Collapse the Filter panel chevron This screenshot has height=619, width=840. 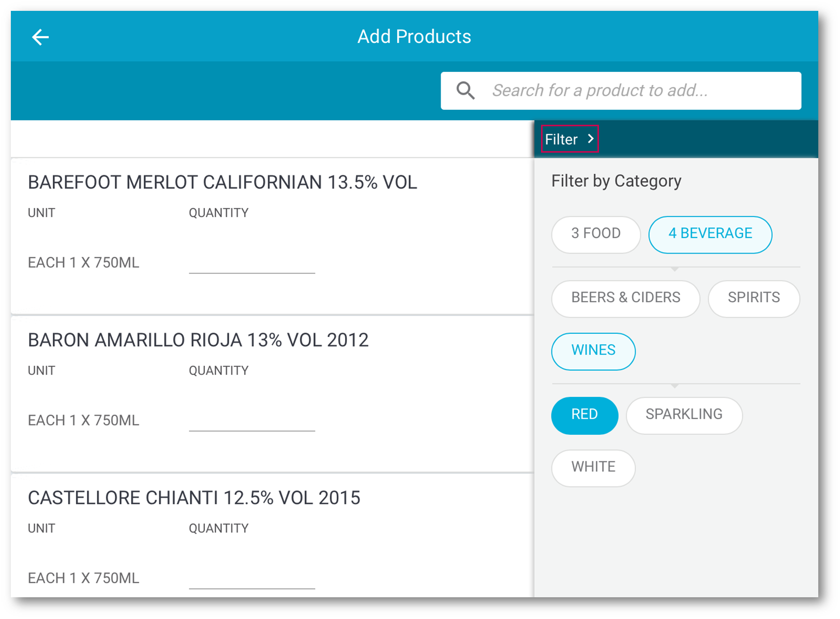coord(591,139)
